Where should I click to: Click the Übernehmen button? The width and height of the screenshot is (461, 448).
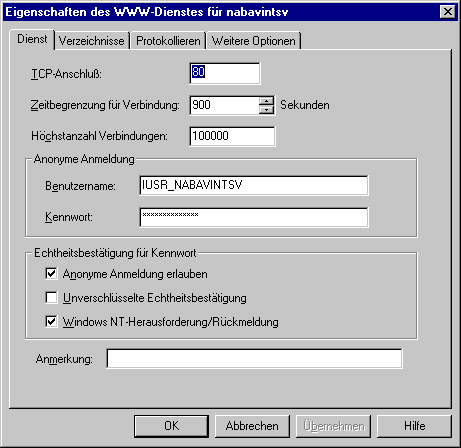pyautogui.click(x=333, y=426)
